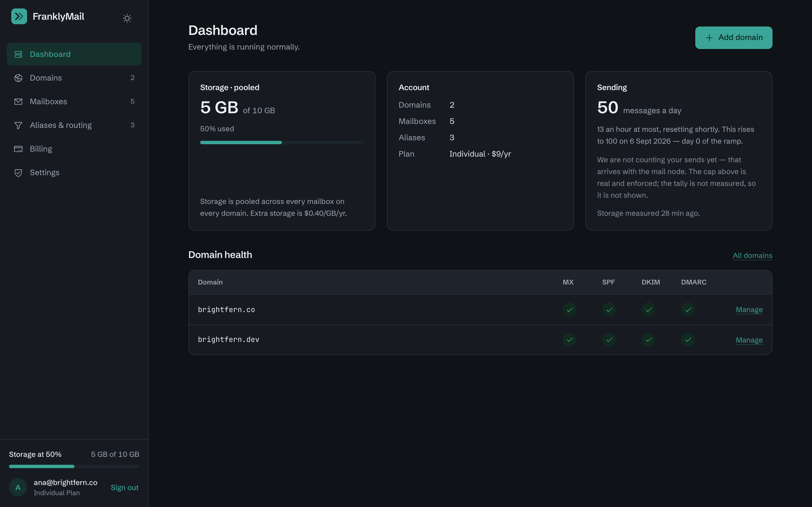This screenshot has width=812, height=507.
Task: Click the Dashboard sidebar icon
Action: [x=18, y=54]
